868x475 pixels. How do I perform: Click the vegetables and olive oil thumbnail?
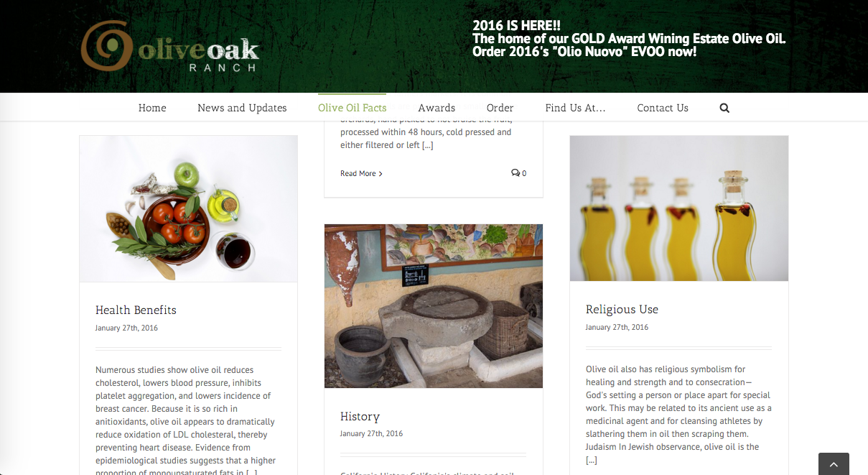point(188,208)
